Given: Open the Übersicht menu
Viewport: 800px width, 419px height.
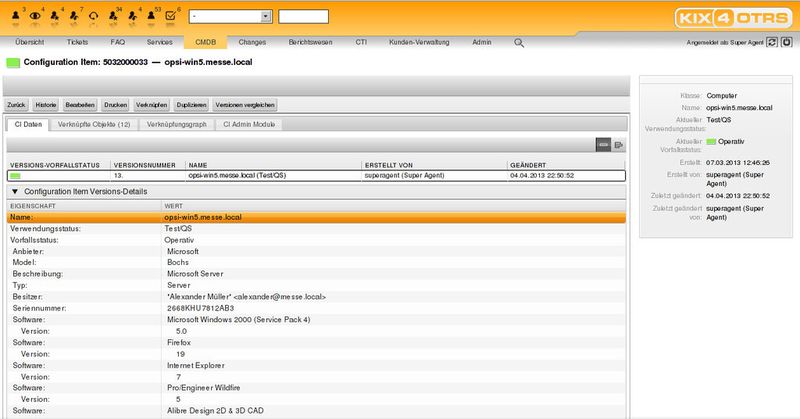Looking at the screenshot, I should [x=30, y=42].
